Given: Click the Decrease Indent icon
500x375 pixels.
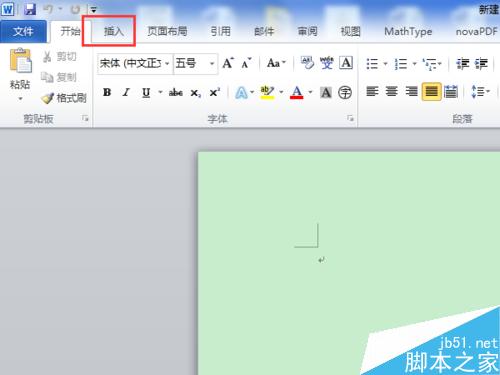Looking at the screenshot, I should pyautogui.click(x=463, y=63).
